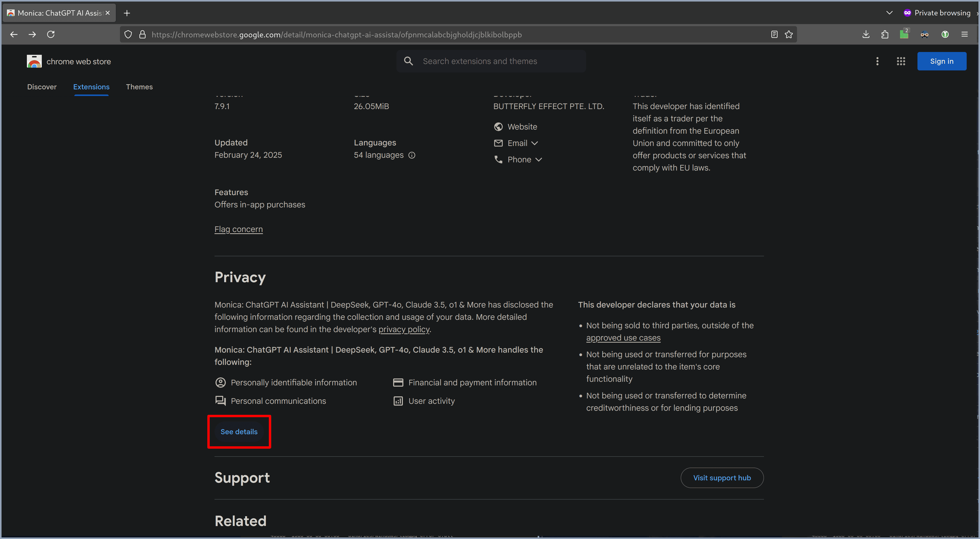Image resolution: width=980 pixels, height=539 pixels.
Task: Click the Related section heading
Action: click(x=240, y=521)
